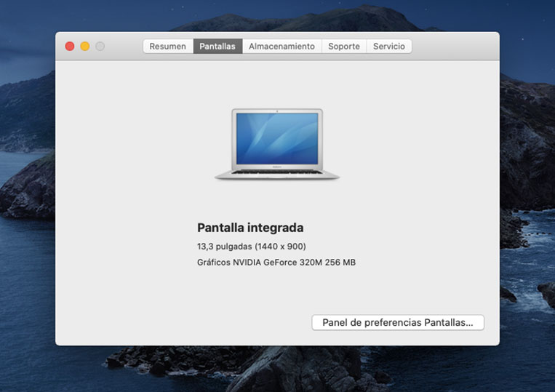Go to the Soporte tab

pos(343,47)
